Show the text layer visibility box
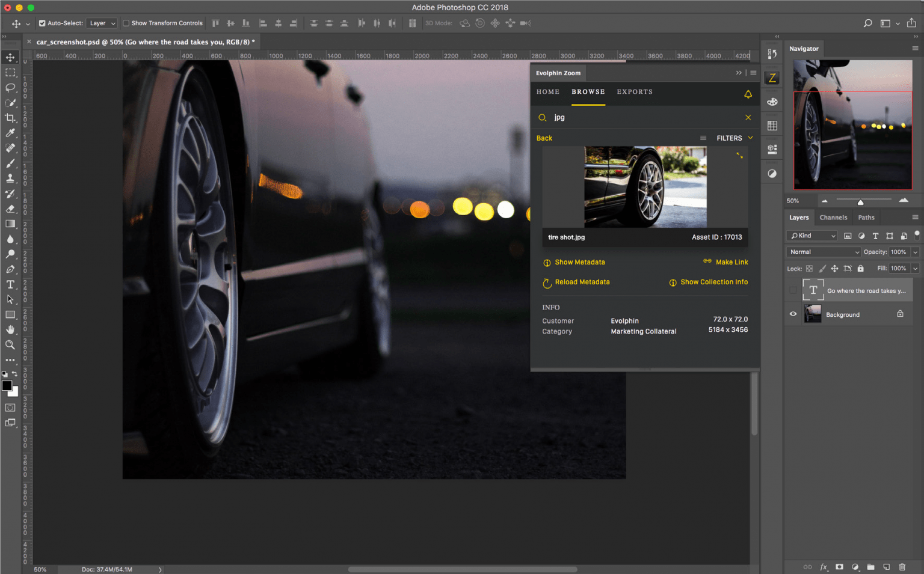 pyautogui.click(x=793, y=290)
